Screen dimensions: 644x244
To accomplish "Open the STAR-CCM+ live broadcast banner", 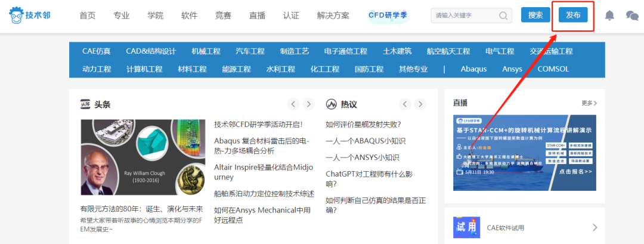I will pyautogui.click(x=525, y=153).
